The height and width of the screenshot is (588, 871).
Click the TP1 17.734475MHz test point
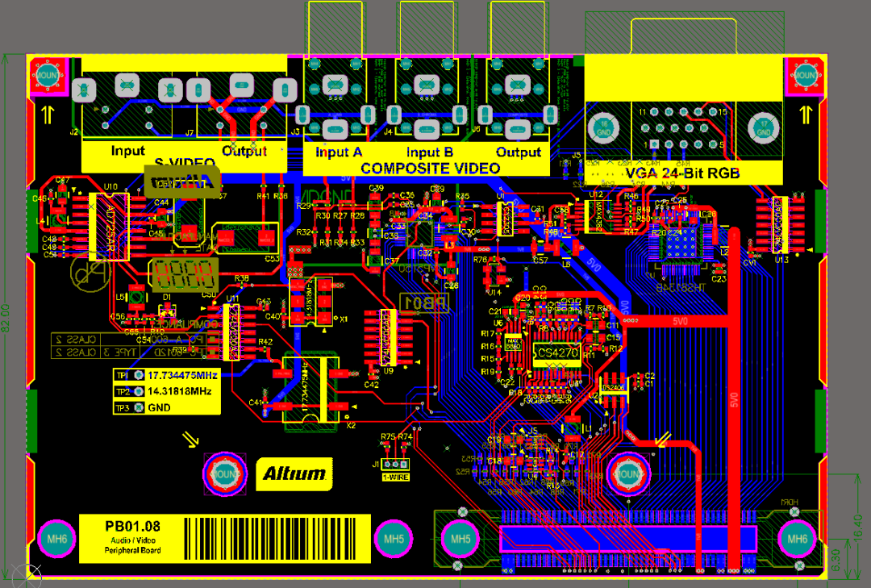[x=139, y=376]
